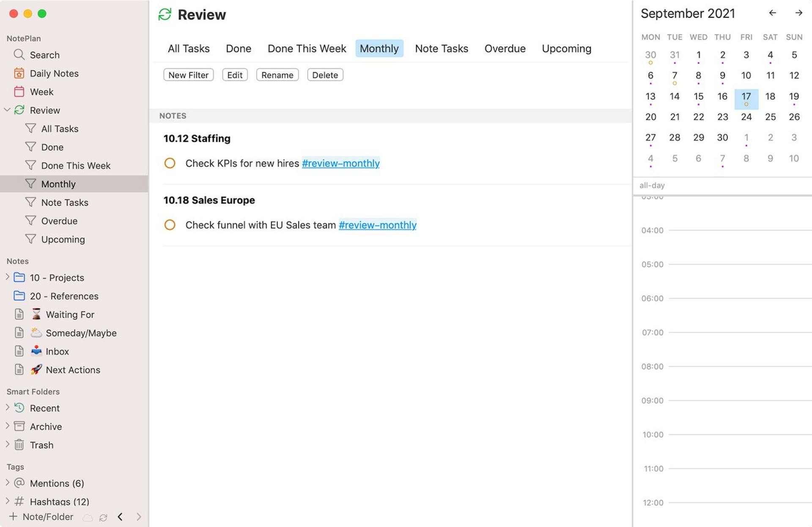Complete the EU Sales team funnel task
Screen dimensions: 812x527
[170, 225]
